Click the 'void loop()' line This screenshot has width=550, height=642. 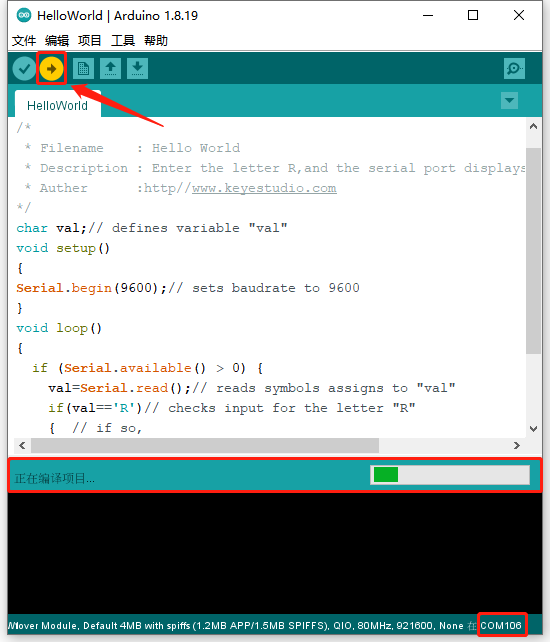click(x=59, y=328)
